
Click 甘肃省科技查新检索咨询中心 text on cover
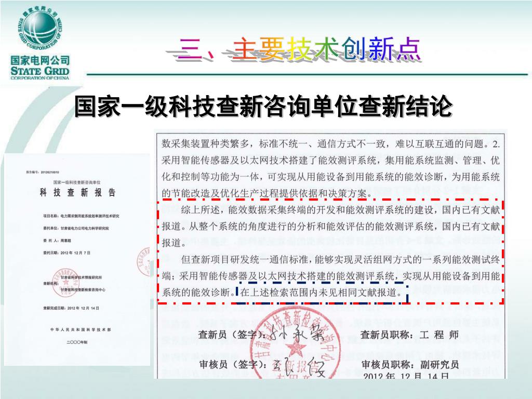[x=83, y=290]
